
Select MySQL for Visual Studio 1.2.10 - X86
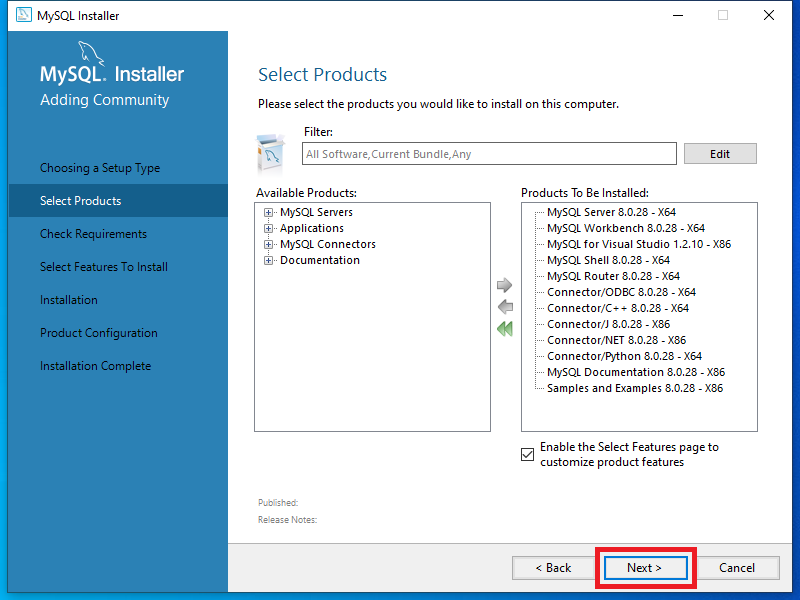[x=639, y=244]
